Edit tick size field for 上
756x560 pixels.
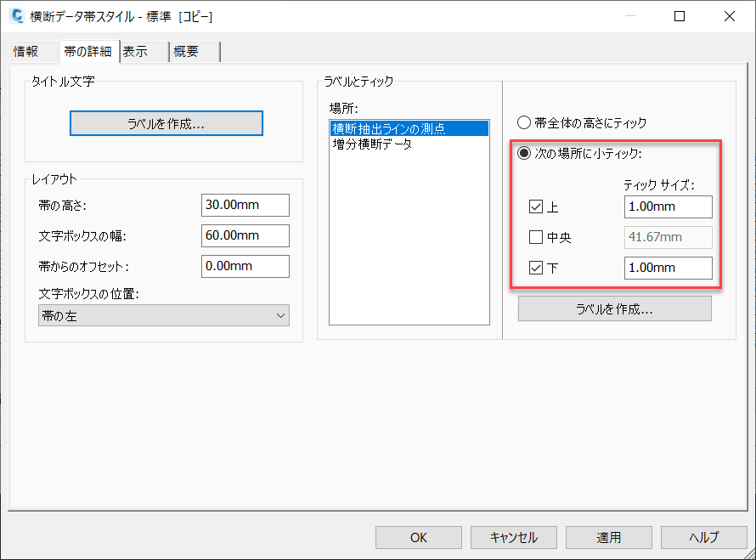669,207
